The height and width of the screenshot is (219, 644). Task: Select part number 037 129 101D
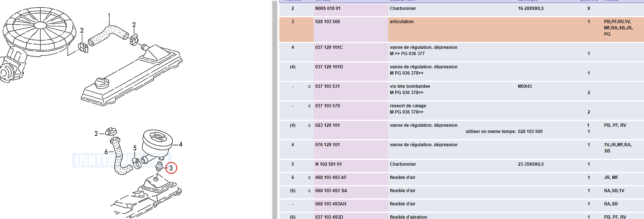coord(329,67)
